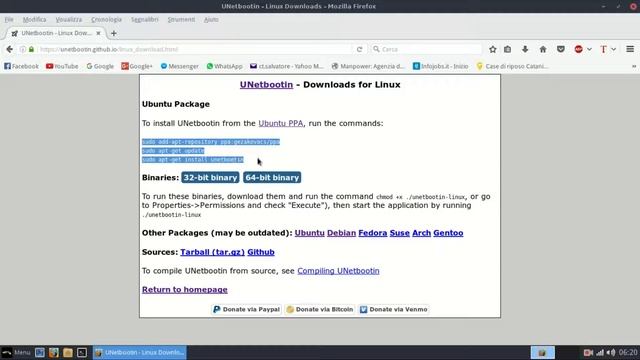This screenshot has width=640, height=360.
Task: Click the UNetbootin heading link
Action: (x=266, y=84)
